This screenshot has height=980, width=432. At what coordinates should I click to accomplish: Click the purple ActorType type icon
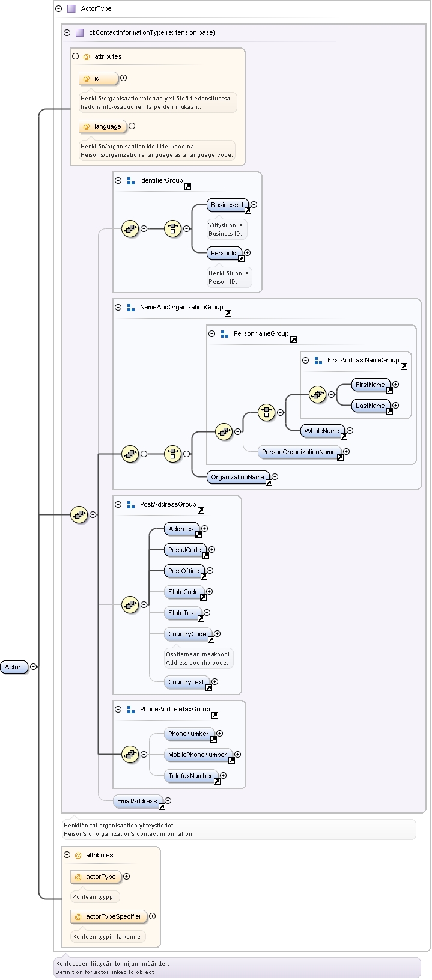(x=71, y=9)
